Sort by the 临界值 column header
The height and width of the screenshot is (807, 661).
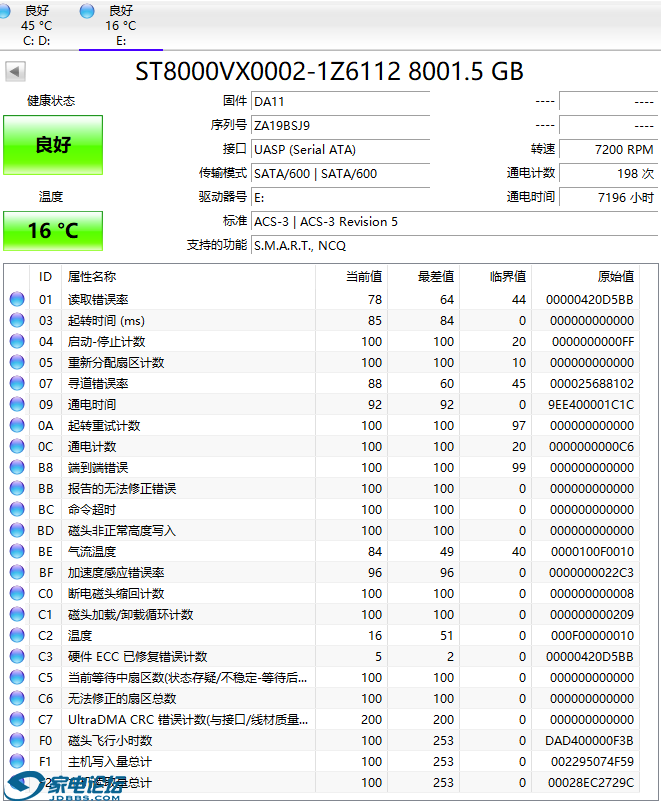pyautogui.click(x=495, y=277)
